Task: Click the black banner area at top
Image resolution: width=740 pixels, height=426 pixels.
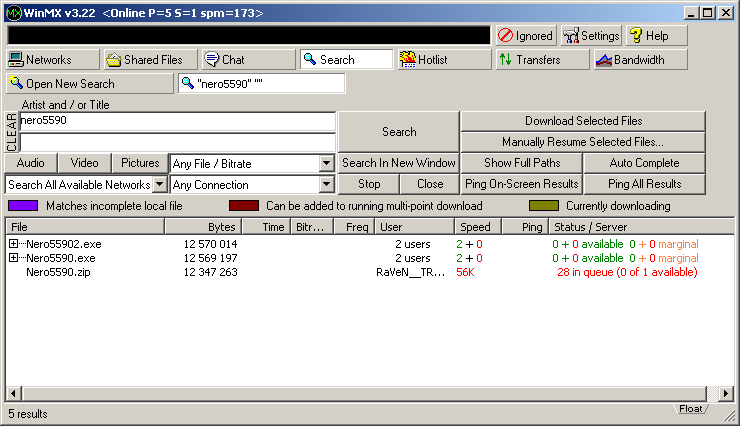Action: pos(249,36)
